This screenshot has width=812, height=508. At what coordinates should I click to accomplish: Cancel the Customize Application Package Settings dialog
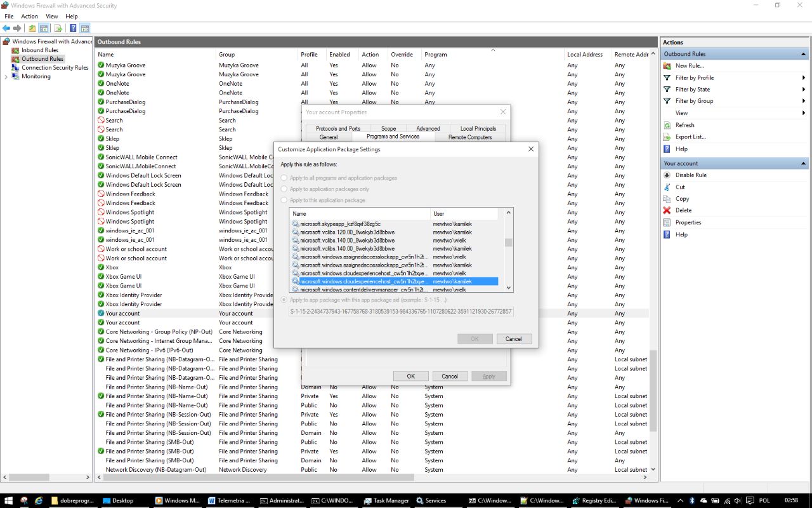[514, 338]
